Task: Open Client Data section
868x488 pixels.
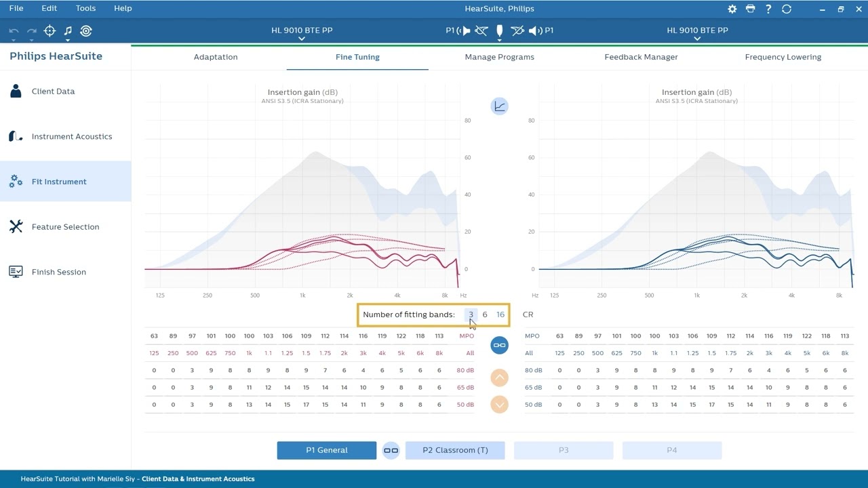Action: (66, 91)
